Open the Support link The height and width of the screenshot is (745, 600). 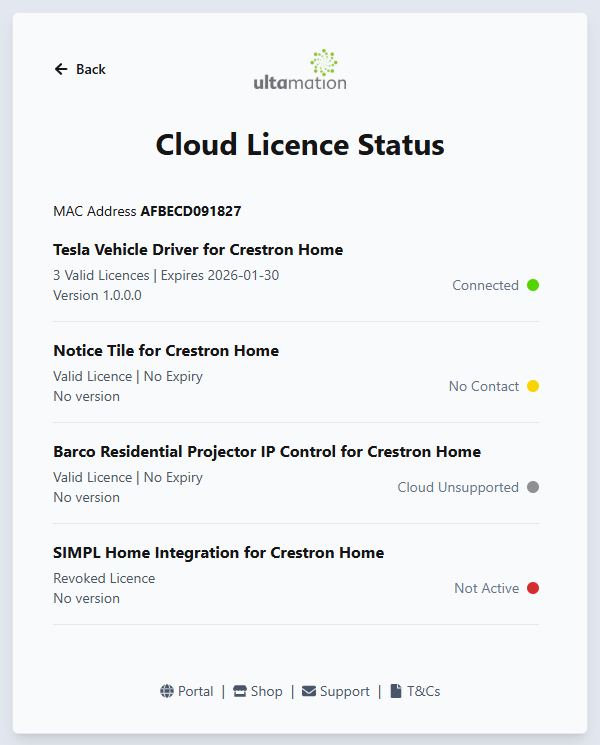344,692
